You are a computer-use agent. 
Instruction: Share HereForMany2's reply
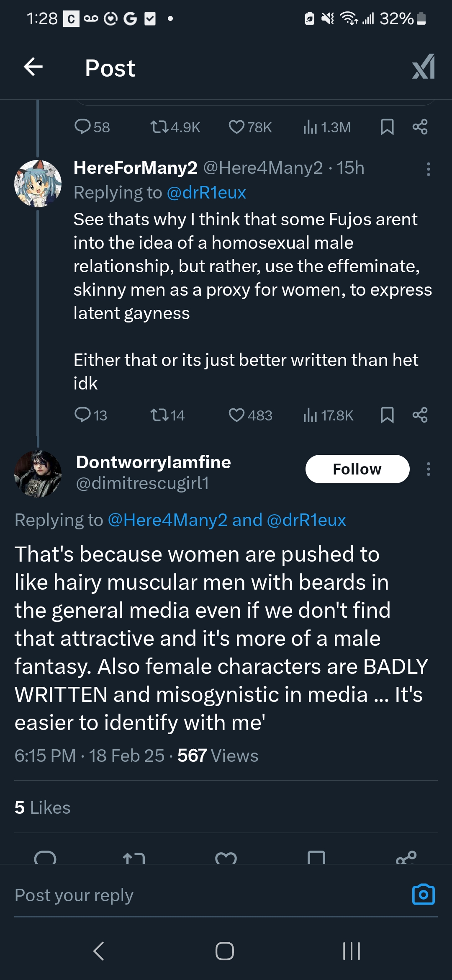(420, 415)
